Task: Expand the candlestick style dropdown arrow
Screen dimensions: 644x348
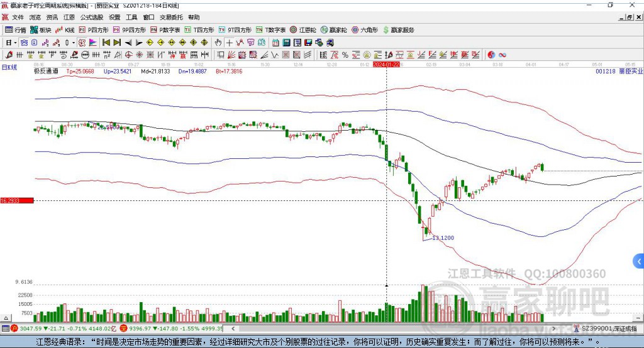Action: (74, 43)
